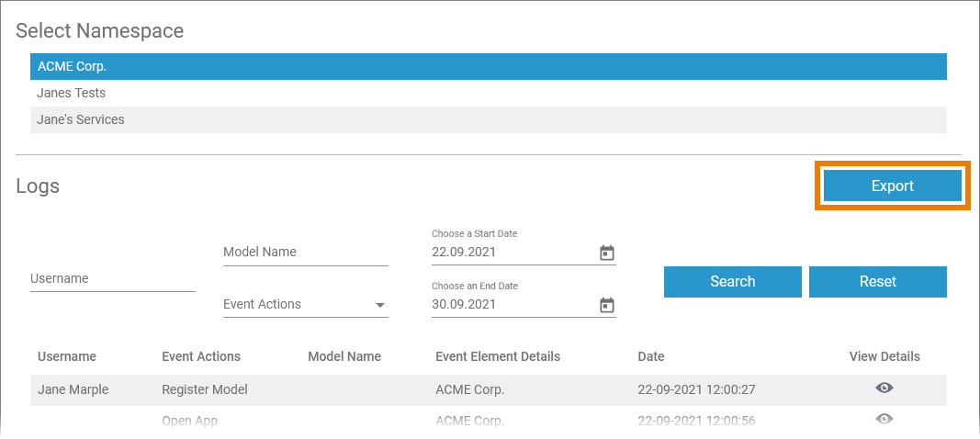This screenshot has height=439, width=980.
Task: Open the Start Date calendar picker
Action: (606, 253)
